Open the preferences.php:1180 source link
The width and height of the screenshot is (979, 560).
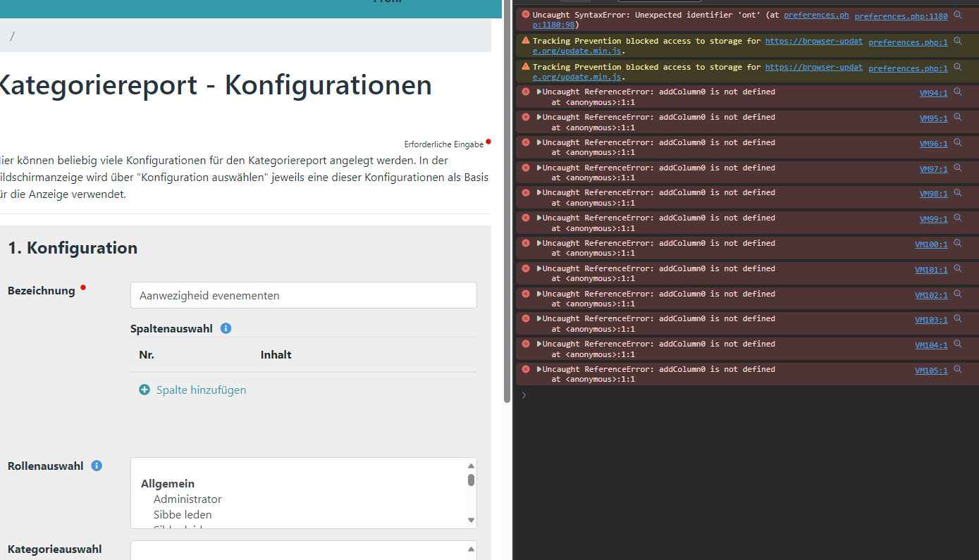901,15
